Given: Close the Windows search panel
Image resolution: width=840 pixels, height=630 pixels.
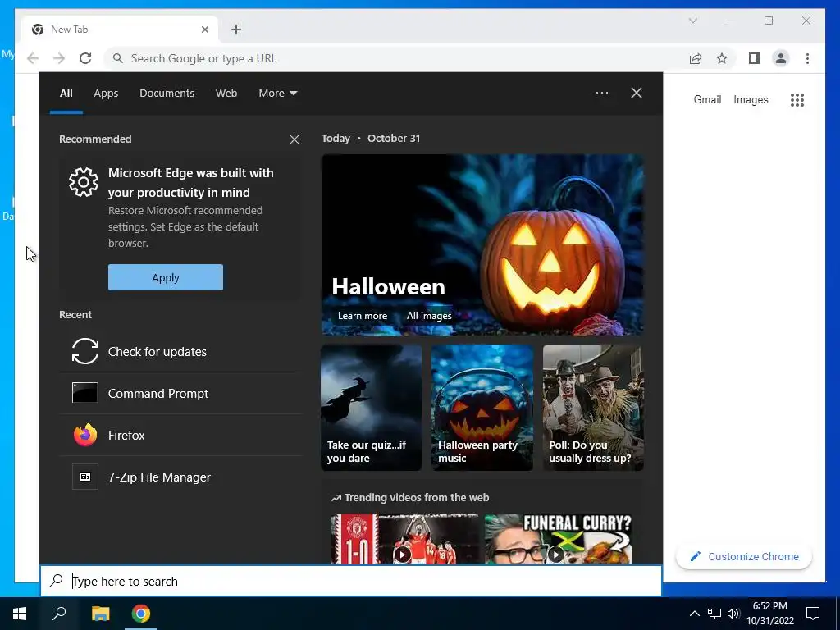Looking at the screenshot, I should [x=637, y=93].
